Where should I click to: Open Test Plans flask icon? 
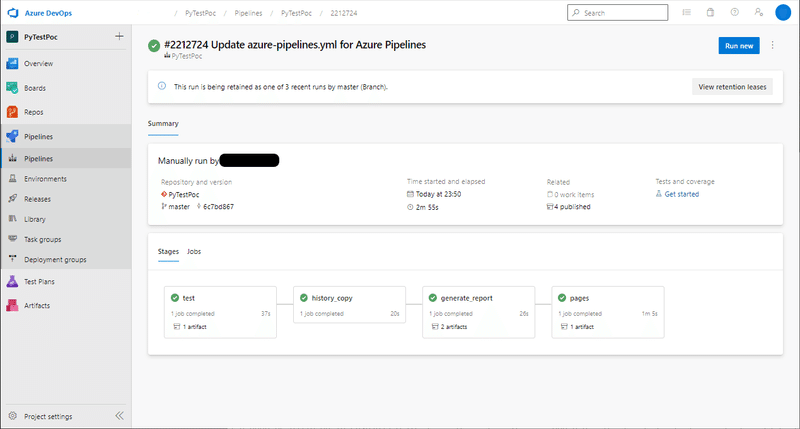click(x=12, y=281)
